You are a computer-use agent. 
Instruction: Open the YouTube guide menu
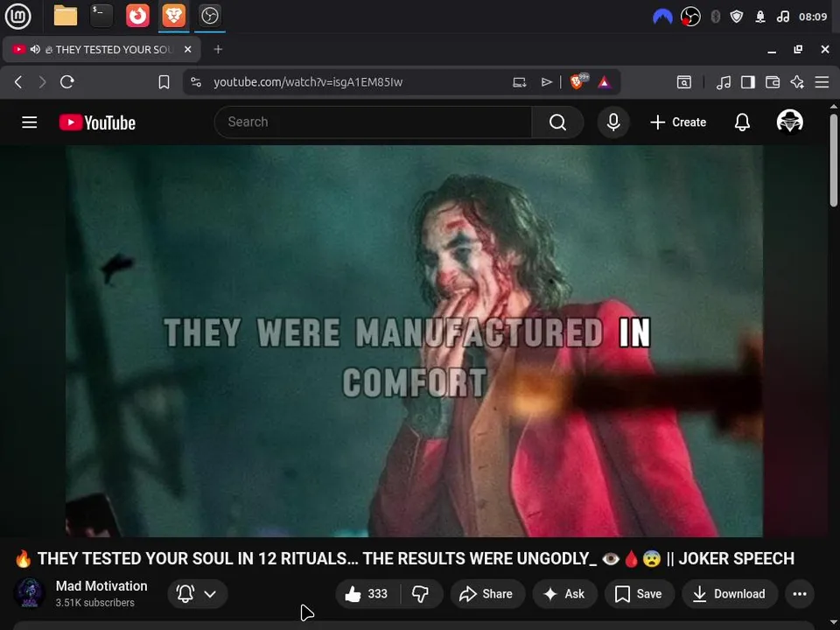point(30,122)
